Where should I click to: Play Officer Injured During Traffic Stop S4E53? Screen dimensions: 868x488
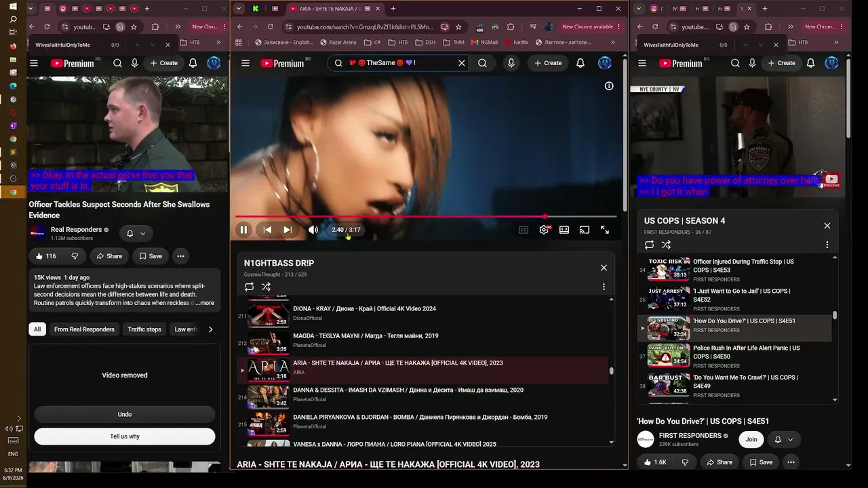coord(735,270)
